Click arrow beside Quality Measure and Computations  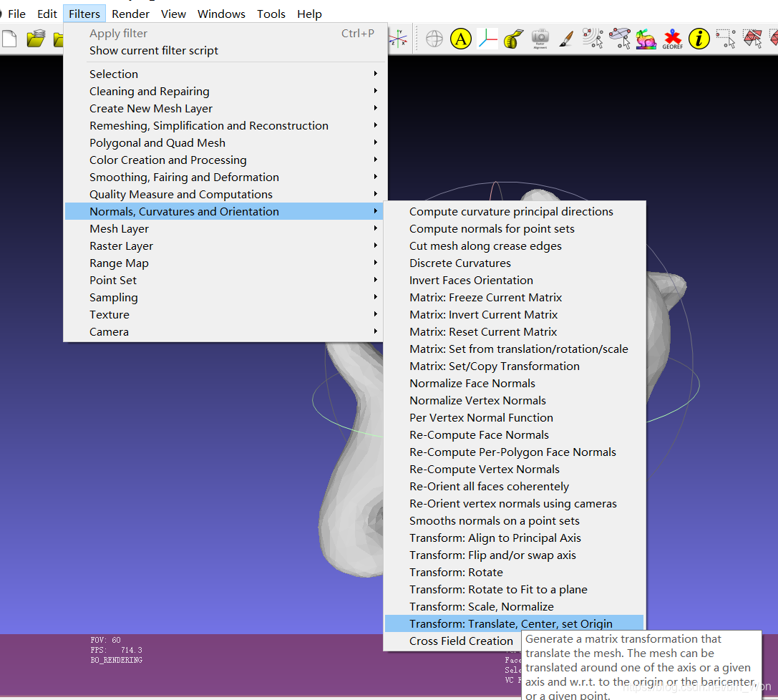tap(376, 194)
